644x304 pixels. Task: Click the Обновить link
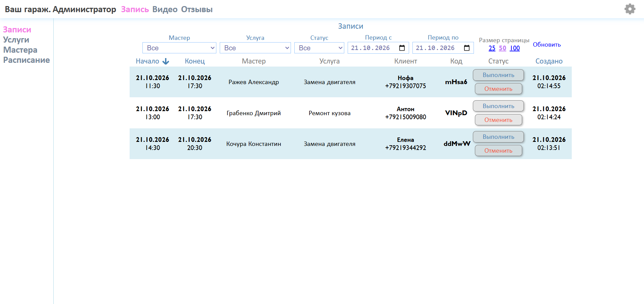pos(547,45)
